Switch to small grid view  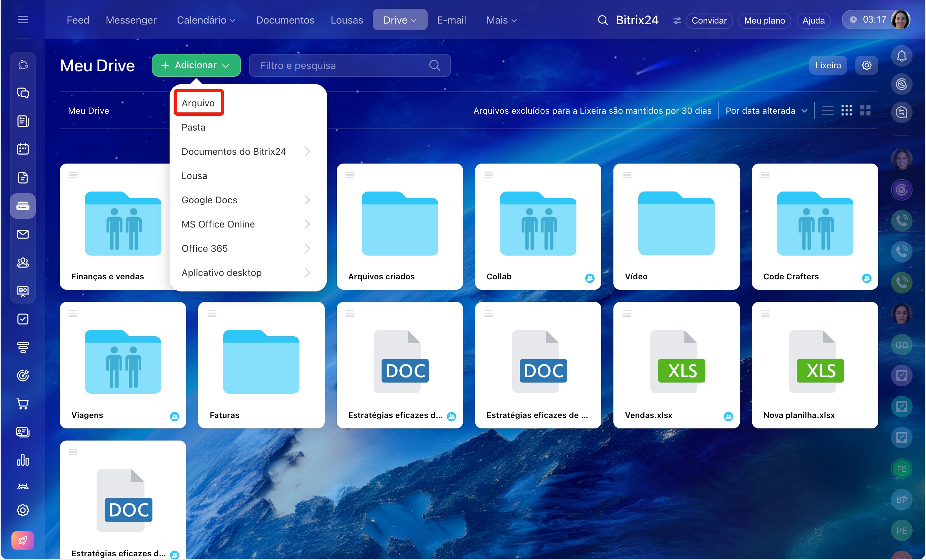click(x=846, y=110)
